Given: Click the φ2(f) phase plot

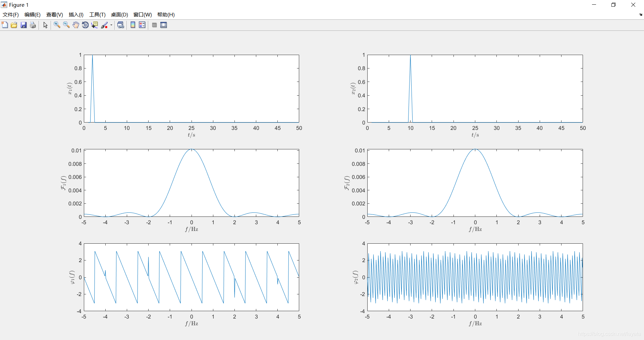Looking at the screenshot, I should tap(475, 277).
